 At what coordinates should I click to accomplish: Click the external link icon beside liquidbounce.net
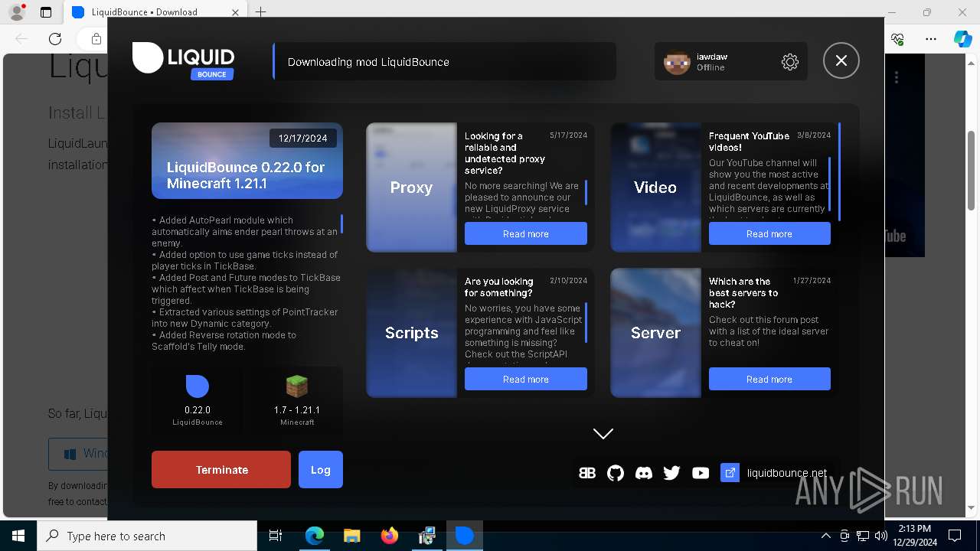pyautogui.click(x=730, y=473)
